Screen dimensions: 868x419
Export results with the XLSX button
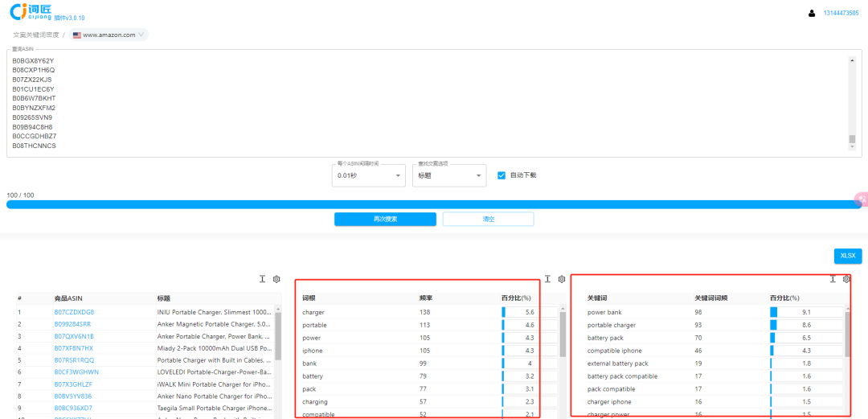(x=848, y=256)
